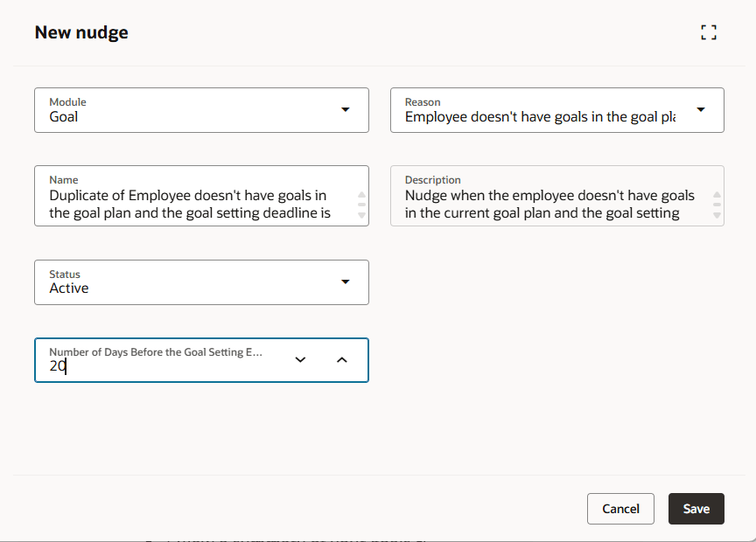Click the Reason field selected text
The width and height of the screenshot is (756, 542).
click(x=540, y=116)
